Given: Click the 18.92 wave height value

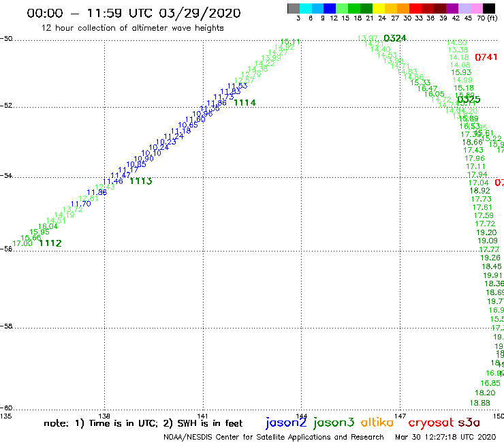Looking at the screenshot, I should [x=480, y=190].
